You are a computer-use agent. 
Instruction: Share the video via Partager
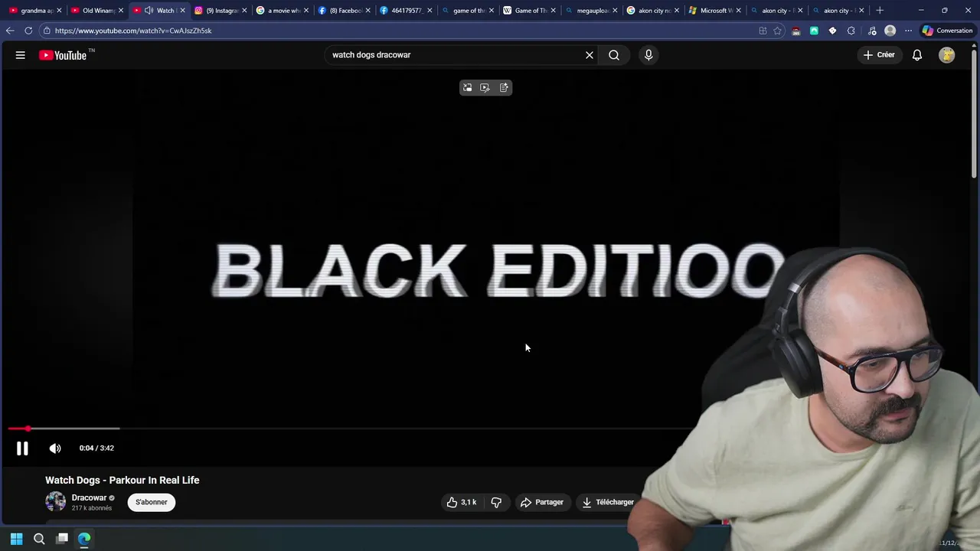[542, 502]
